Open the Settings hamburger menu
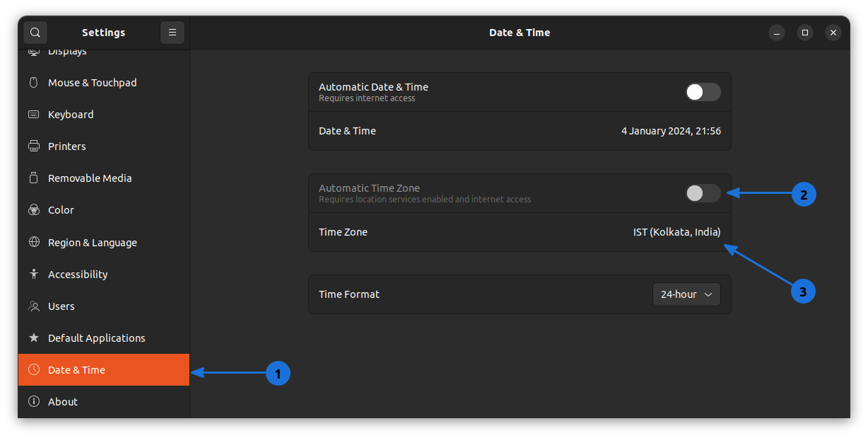Image resolution: width=868 pixels, height=438 pixels. 172,33
